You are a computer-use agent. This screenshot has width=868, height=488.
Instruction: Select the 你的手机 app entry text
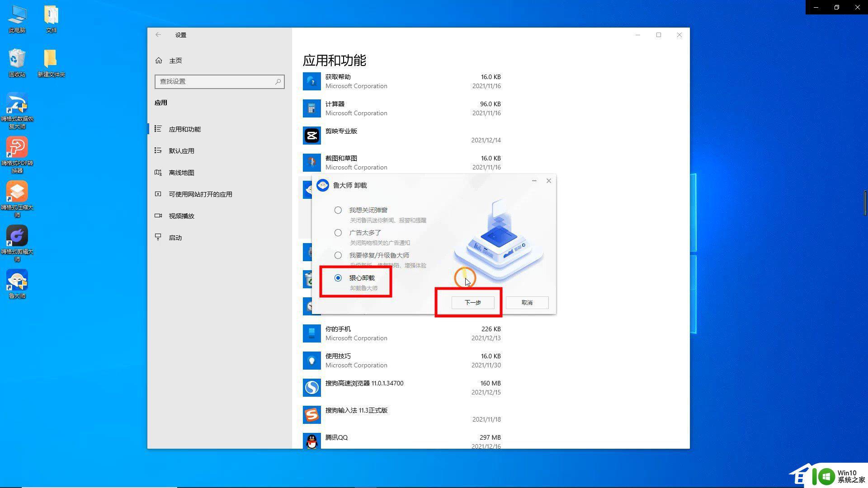pyautogui.click(x=338, y=329)
